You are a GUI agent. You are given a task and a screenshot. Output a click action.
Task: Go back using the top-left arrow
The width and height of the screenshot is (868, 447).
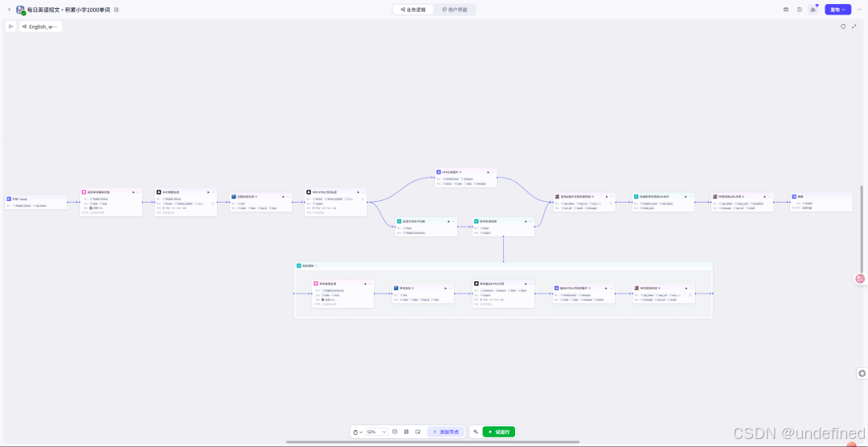(9, 10)
